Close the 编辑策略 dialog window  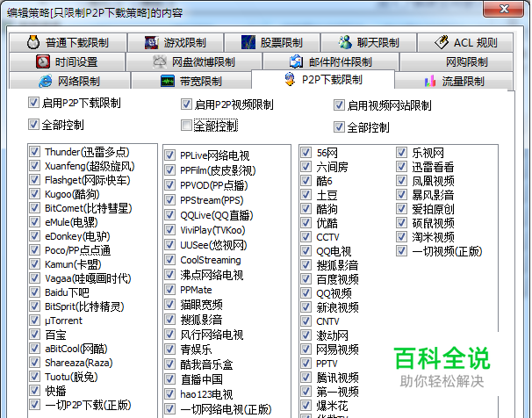pyautogui.click(x=504, y=9)
